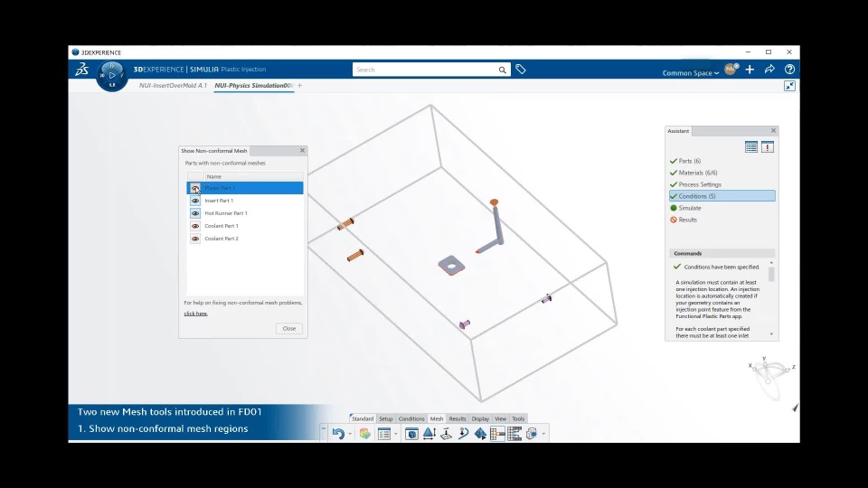Follow the 'click here' help link
This screenshot has height=488, width=868.
pyautogui.click(x=195, y=314)
